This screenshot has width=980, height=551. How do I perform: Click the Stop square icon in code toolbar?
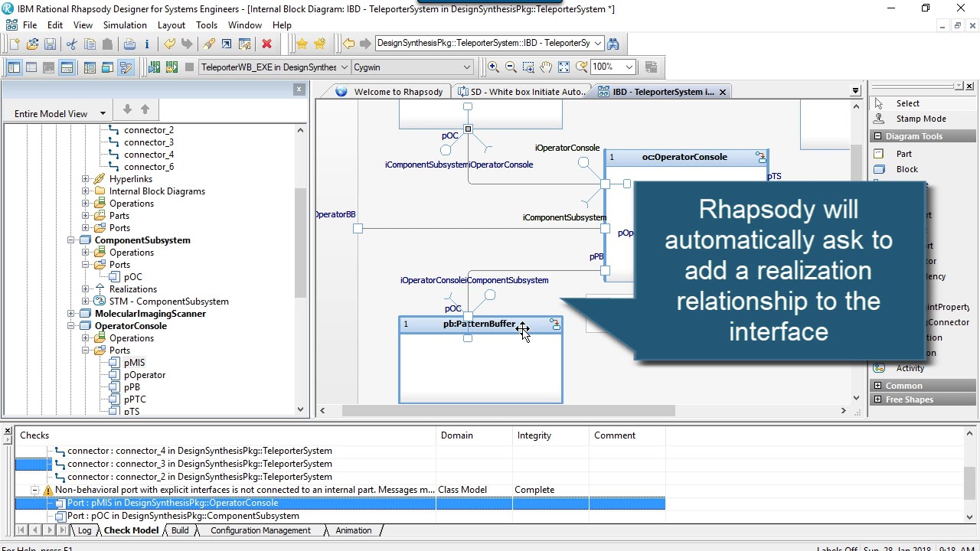[x=189, y=67]
